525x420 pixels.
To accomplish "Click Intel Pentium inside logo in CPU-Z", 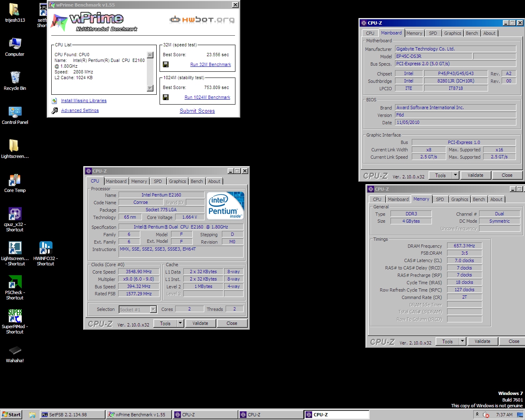I will pyautogui.click(x=225, y=205).
